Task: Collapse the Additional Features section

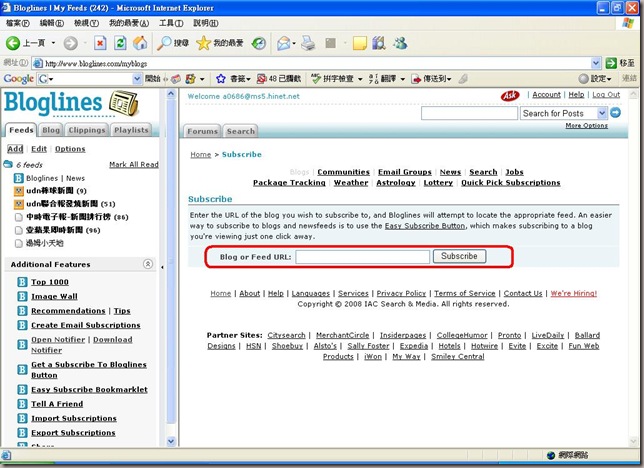Action: [148, 264]
